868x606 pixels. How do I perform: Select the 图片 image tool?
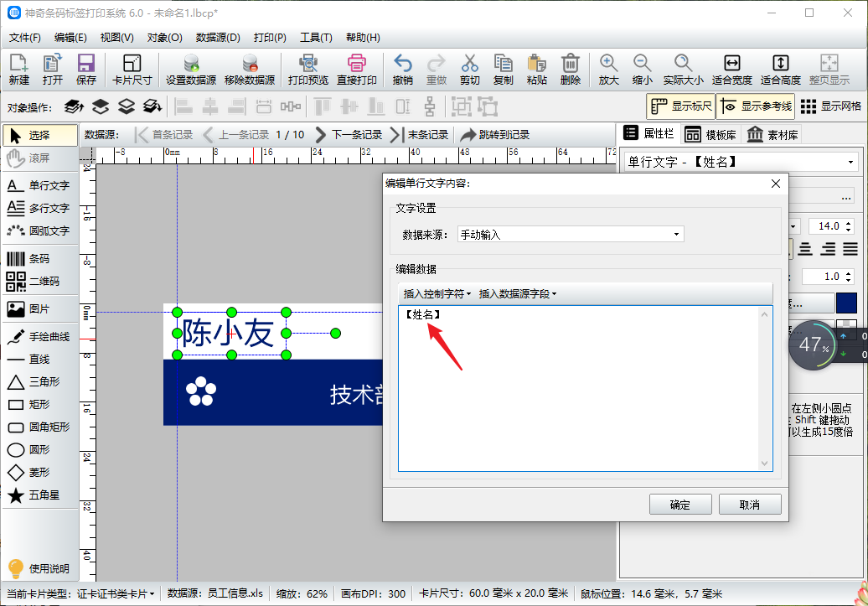pos(39,309)
